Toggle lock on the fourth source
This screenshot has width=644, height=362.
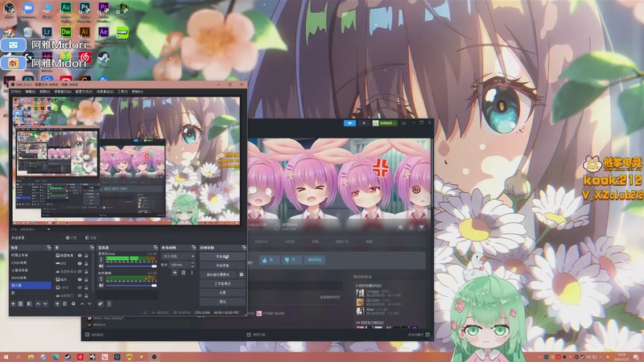tap(86, 279)
